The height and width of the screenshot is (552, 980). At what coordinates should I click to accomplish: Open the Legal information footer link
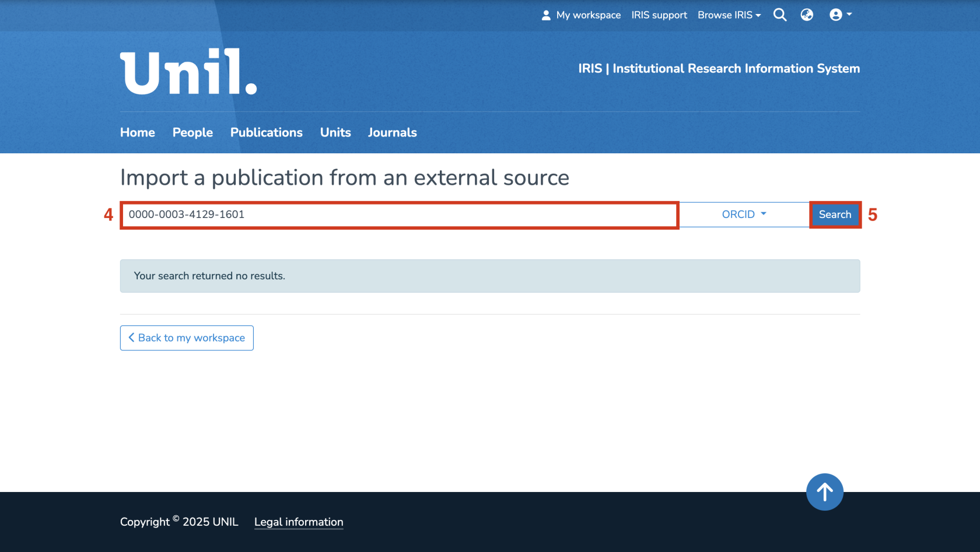pos(299,522)
